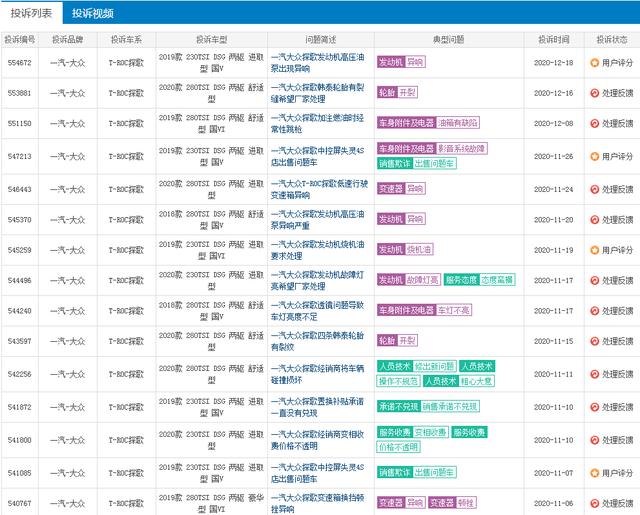640x515 pixels.
Task: Click the 影音系统故障 tag in row 547213
Action: 462,148
